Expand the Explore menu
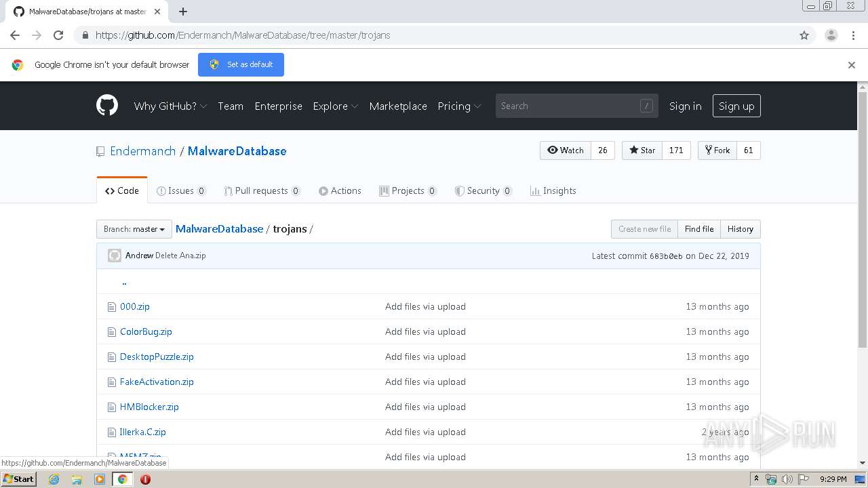This screenshot has width=868, height=488. coord(335,106)
